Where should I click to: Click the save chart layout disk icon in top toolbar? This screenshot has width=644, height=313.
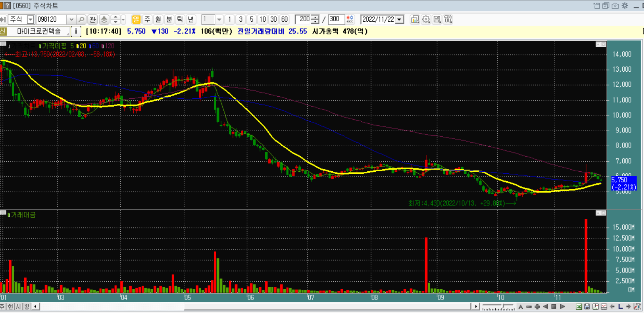[x=437, y=19]
